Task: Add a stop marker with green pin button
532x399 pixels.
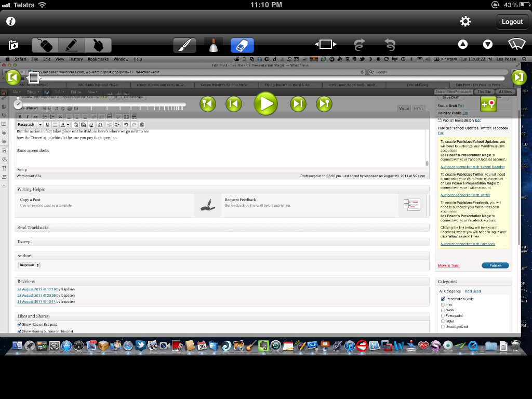Action: (488, 104)
